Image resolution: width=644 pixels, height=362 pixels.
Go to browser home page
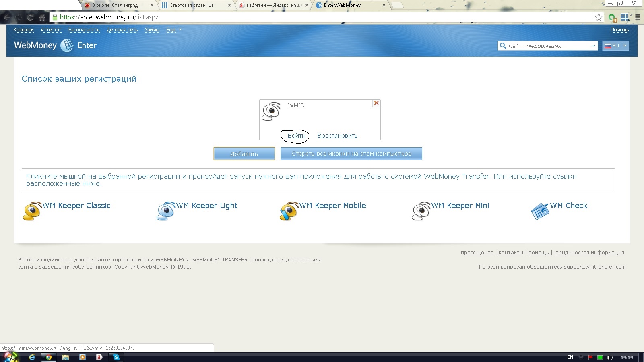click(42, 17)
